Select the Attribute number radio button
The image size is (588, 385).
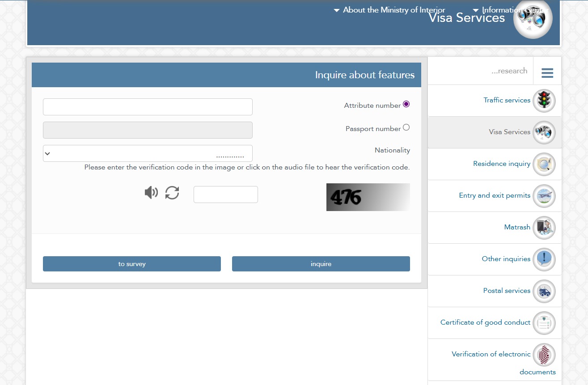406,104
